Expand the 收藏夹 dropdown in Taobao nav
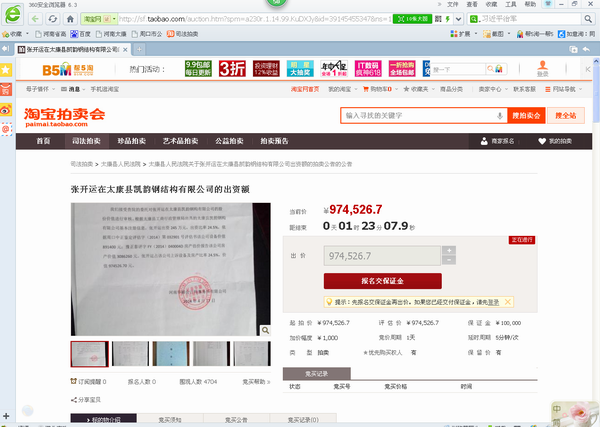The height and width of the screenshot is (427, 600). click(433, 89)
